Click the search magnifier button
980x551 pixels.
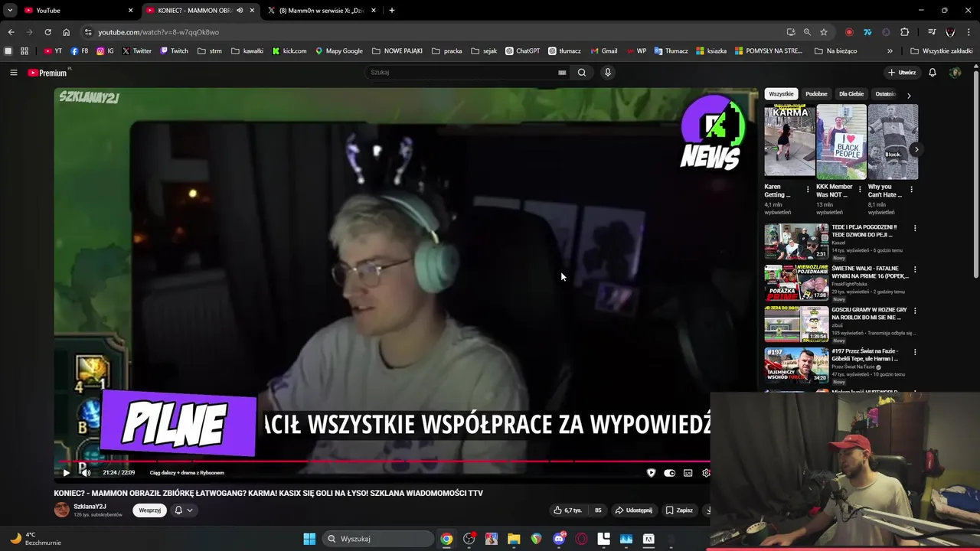pos(582,73)
